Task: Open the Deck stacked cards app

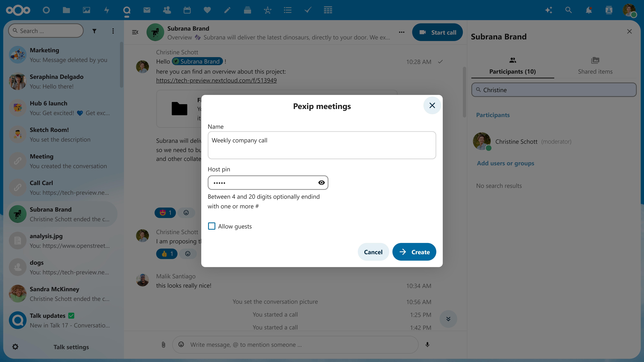Action: click(248, 10)
